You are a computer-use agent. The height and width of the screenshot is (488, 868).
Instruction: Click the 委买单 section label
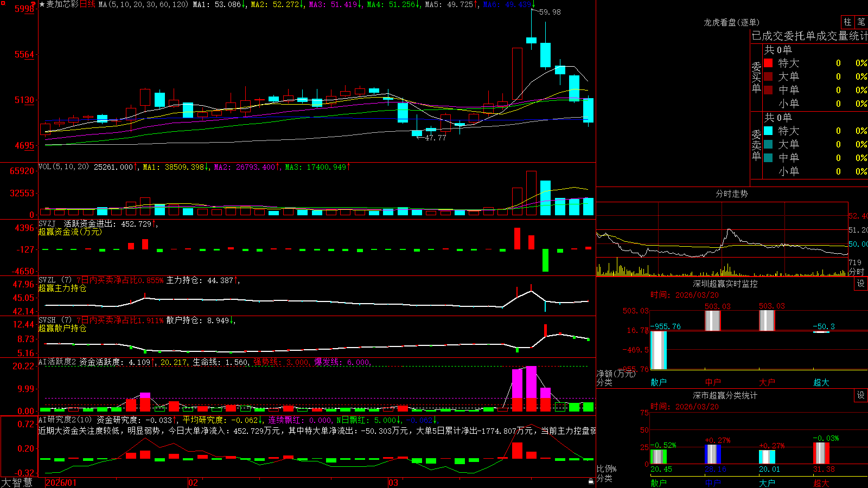pyautogui.click(x=756, y=78)
